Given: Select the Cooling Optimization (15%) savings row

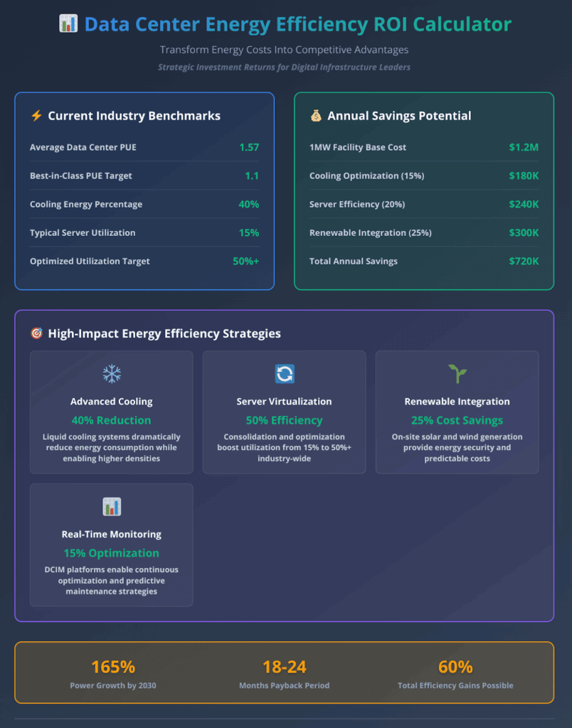Looking at the screenshot, I should point(423,176).
